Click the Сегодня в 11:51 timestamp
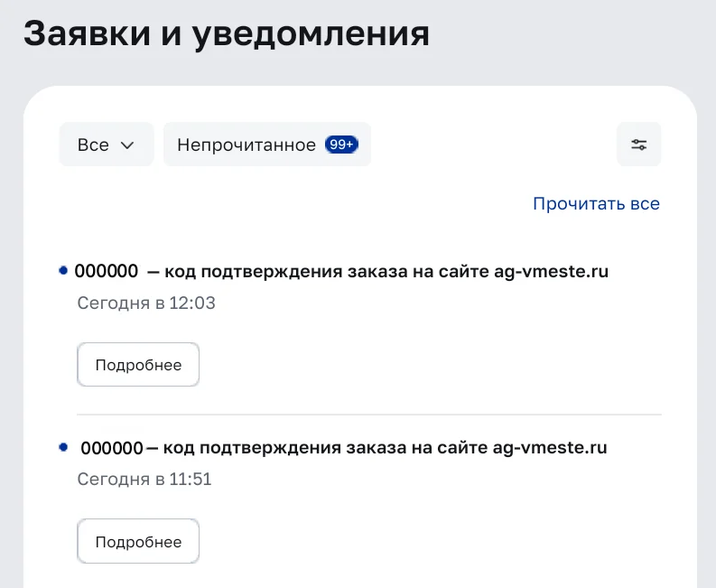 (144, 480)
